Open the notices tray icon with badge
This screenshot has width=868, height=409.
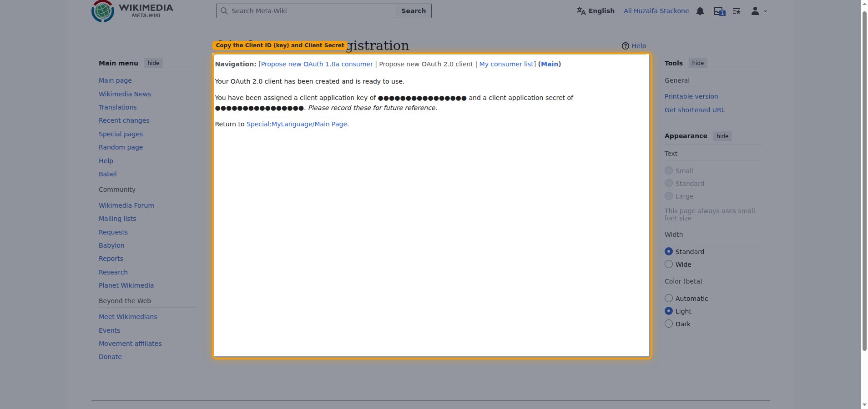click(x=719, y=11)
